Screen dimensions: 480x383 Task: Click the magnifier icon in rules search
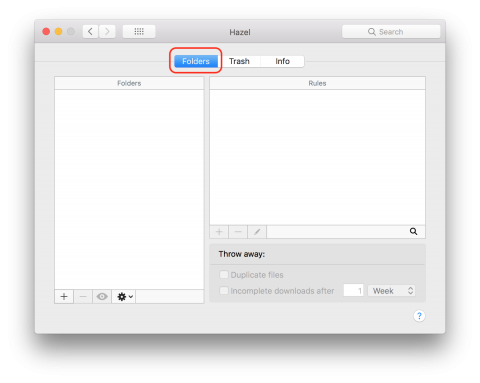pyautogui.click(x=413, y=231)
